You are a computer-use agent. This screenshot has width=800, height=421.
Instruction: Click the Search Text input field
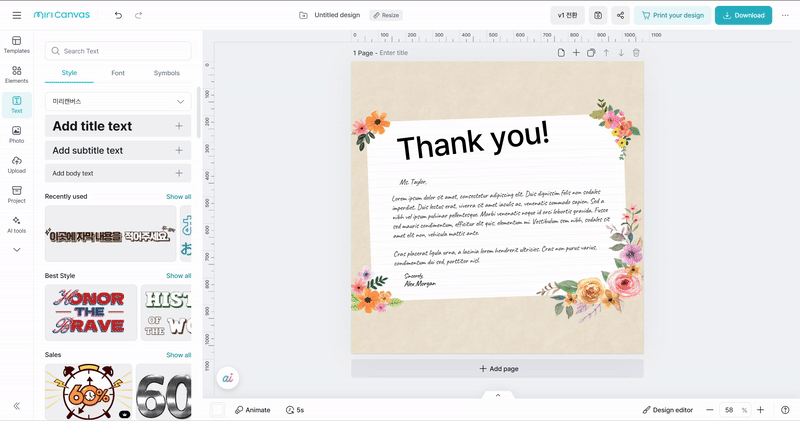(x=118, y=51)
